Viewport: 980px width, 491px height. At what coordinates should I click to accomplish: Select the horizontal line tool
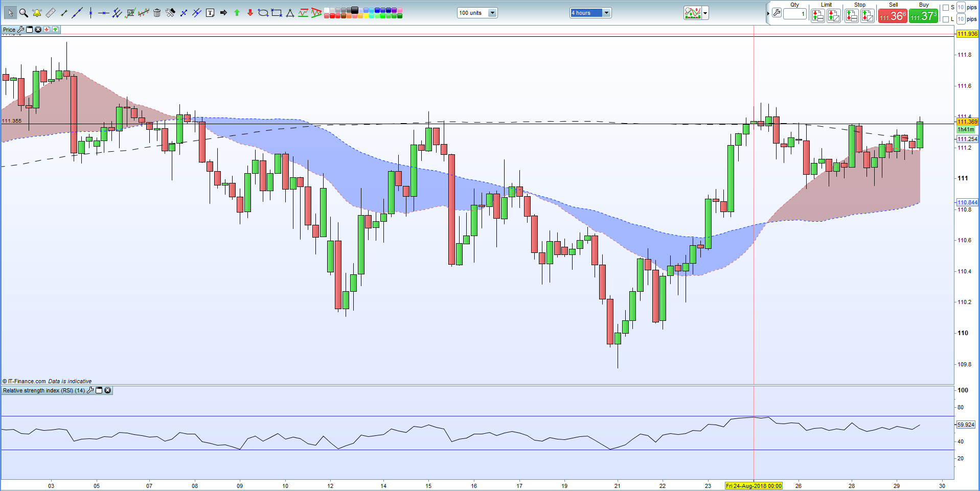click(x=104, y=13)
